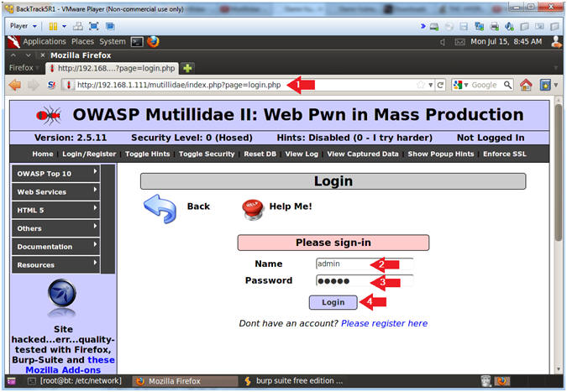Expand OWASP Top 10 menu
Viewport: 567px width, 392px height.
pyautogui.click(x=55, y=174)
